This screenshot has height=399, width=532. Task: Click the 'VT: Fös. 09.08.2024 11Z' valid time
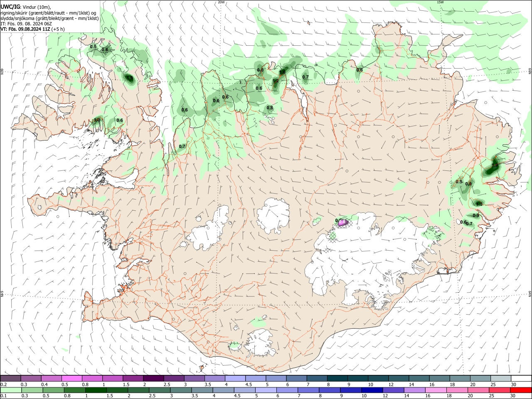tap(26, 29)
